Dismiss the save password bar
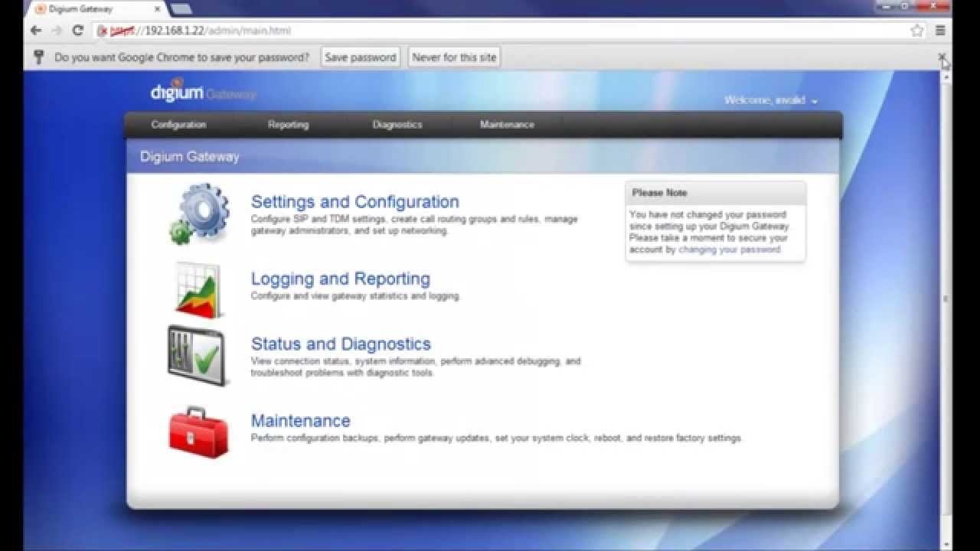Image resolution: width=980 pixels, height=551 pixels. pyautogui.click(x=942, y=57)
